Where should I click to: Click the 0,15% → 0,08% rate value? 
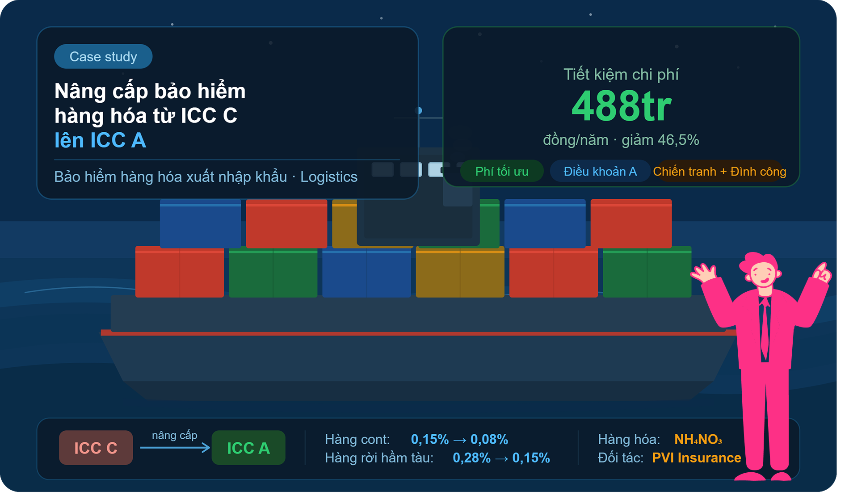tap(459, 439)
